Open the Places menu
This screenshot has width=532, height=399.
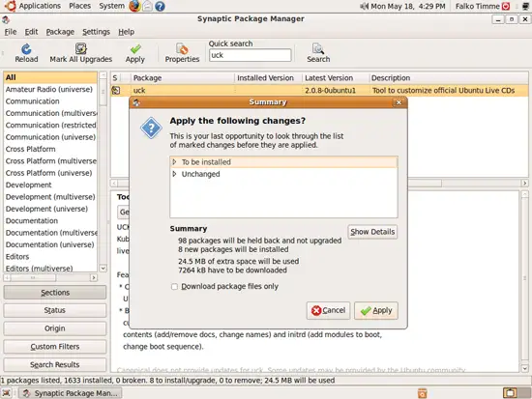coord(79,6)
